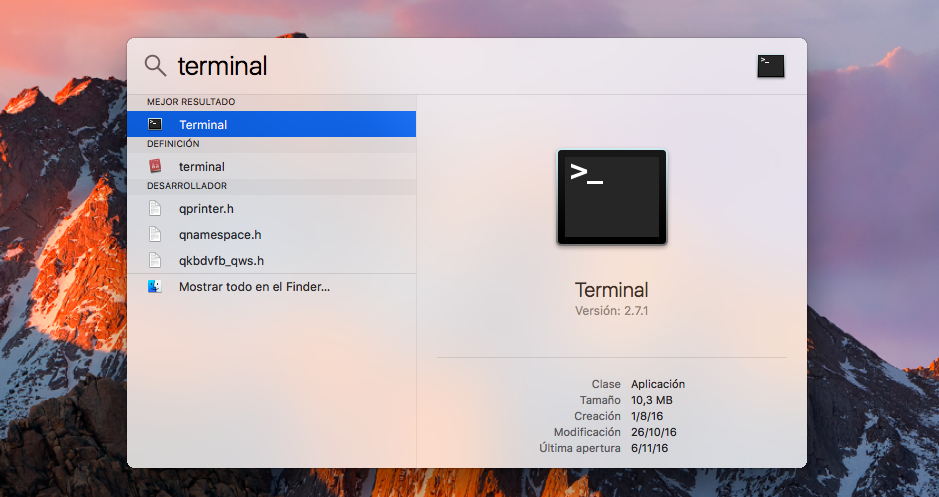Click the Finder icon in results list
The image size is (939, 497).
click(x=155, y=286)
